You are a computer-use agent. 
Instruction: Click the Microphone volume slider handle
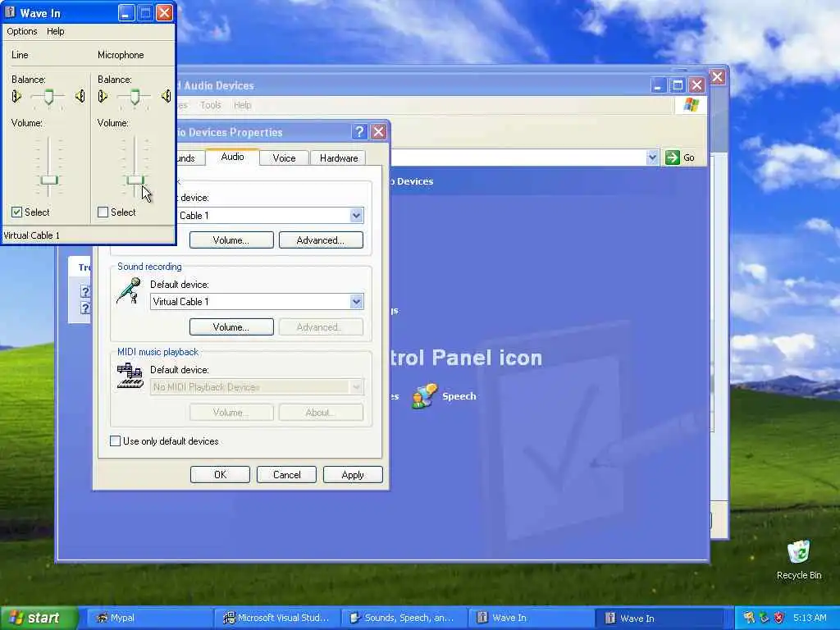[x=135, y=180]
